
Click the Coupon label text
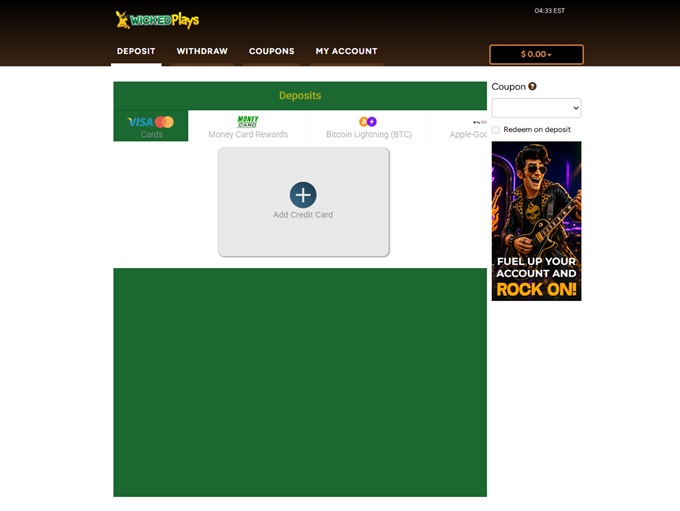(508, 87)
